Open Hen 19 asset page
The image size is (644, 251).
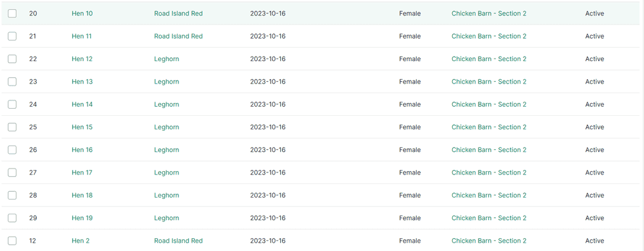point(82,218)
